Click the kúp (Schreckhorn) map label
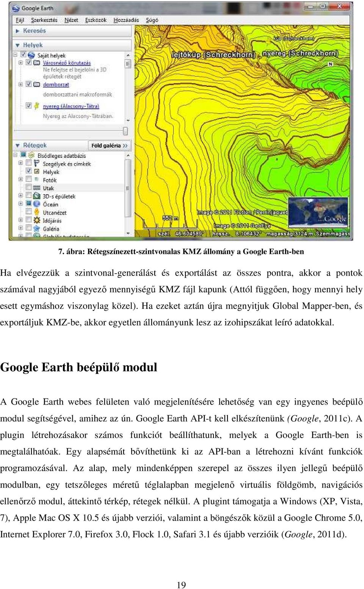 (294, 38)
